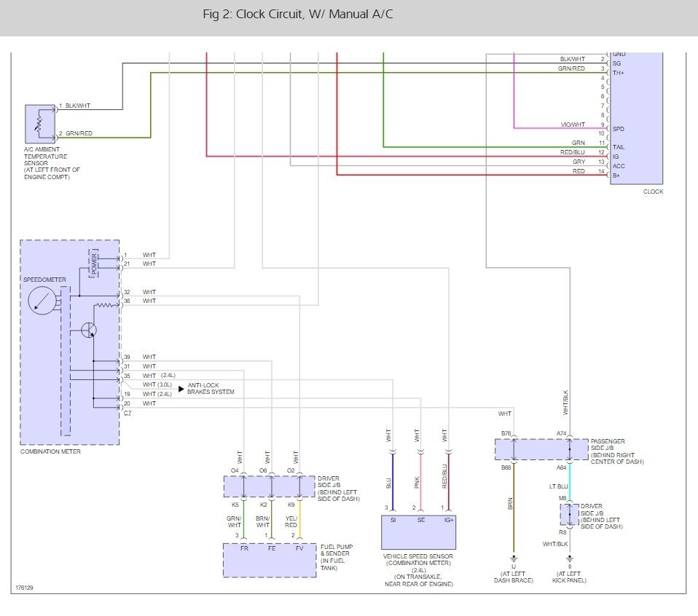
Task: Click the 'GRY' wire label at clock pin 13
Action: tap(579, 162)
